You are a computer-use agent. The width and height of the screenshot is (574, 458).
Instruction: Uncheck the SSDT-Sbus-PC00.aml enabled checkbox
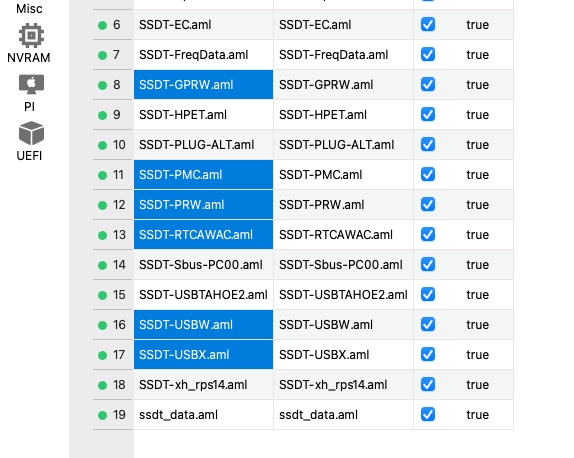[428, 265]
